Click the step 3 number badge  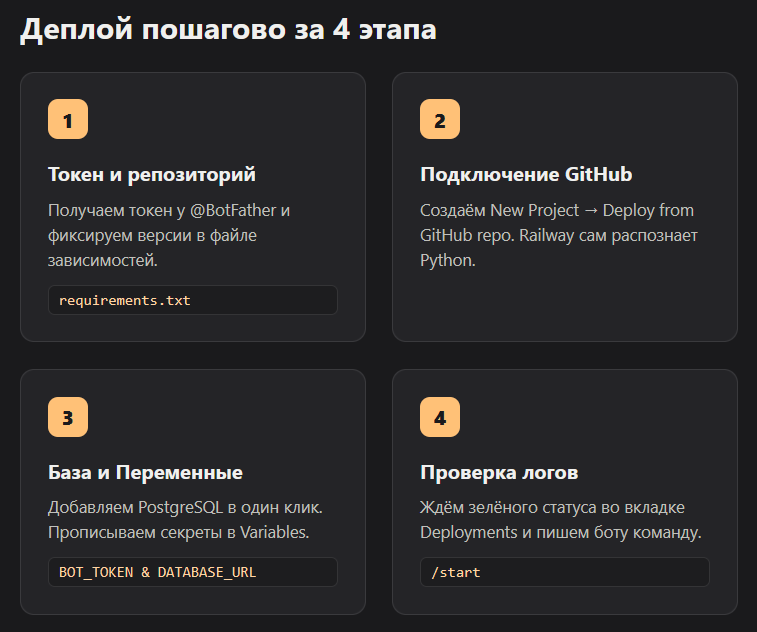(68, 417)
